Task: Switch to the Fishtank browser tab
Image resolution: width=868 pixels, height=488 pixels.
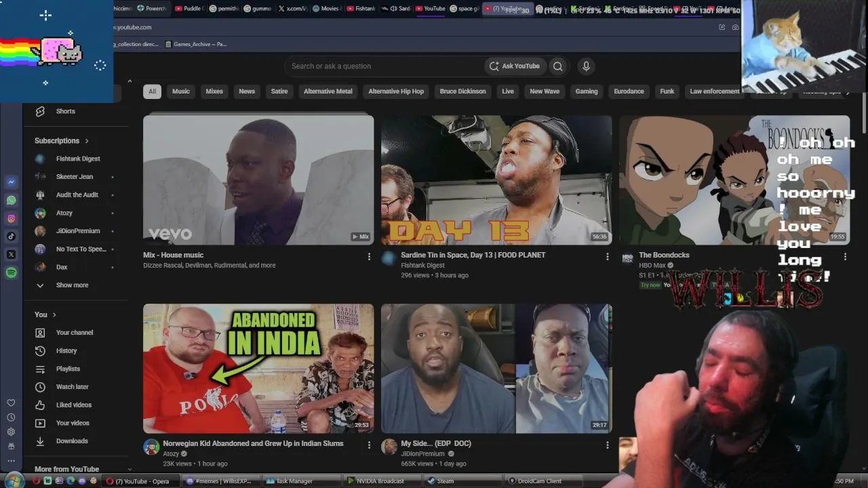Action: (x=360, y=9)
